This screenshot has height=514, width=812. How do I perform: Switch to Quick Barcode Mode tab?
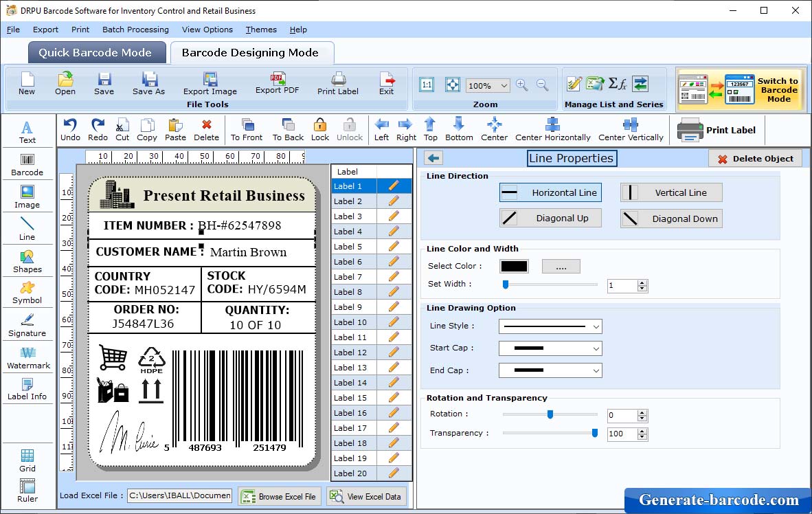click(x=97, y=52)
